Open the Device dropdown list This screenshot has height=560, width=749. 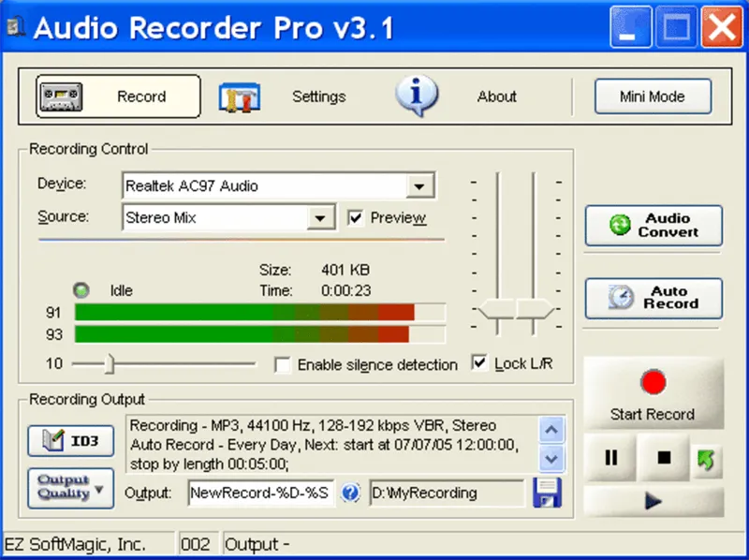[421, 185]
